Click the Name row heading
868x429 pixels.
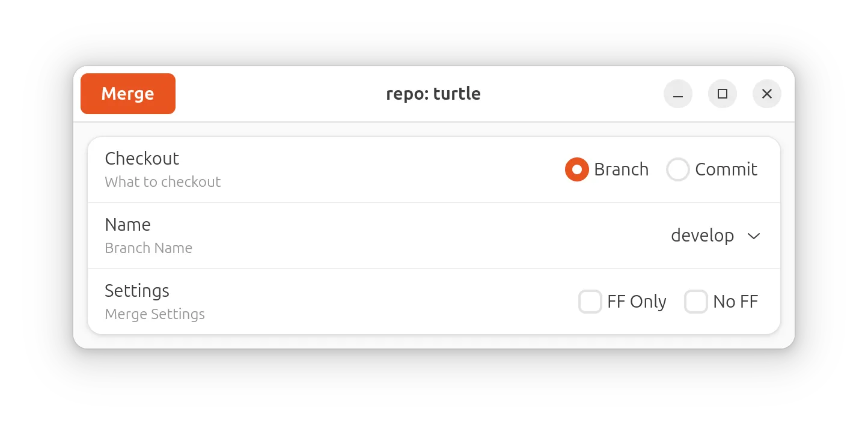[127, 225]
